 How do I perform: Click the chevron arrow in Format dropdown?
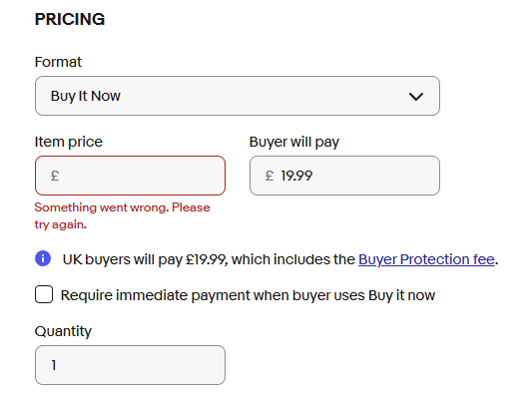416,97
